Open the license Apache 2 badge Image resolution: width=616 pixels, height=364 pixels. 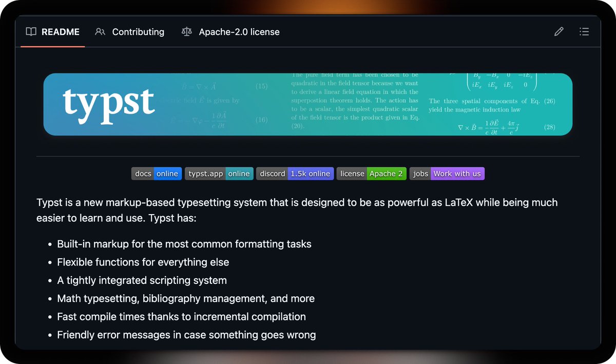372,174
